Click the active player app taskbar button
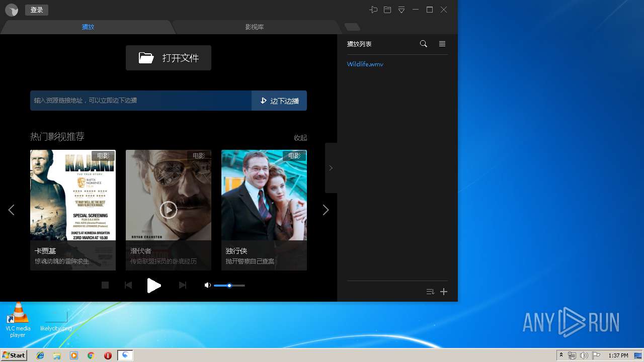The image size is (644, 362). click(x=125, y=355)
